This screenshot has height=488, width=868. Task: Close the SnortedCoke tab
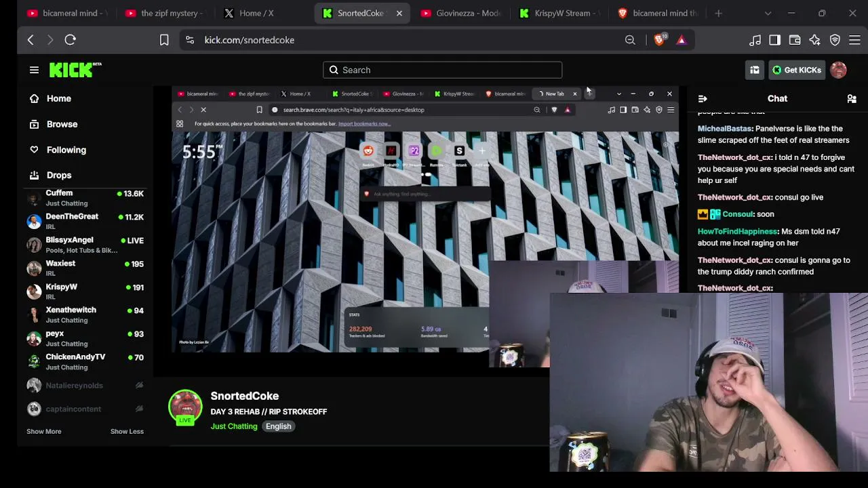pyautogui.click(x=399, y=13)
